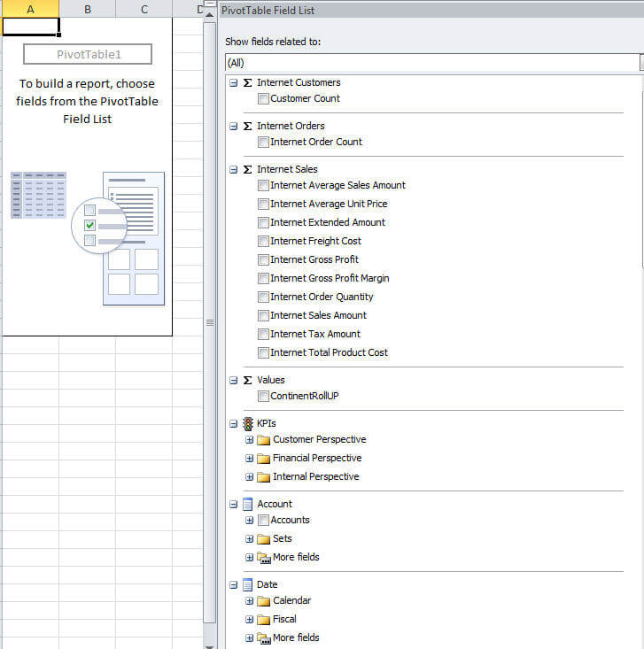
Task: Click the KPIs traffic light icon
Action: (248, 423)
